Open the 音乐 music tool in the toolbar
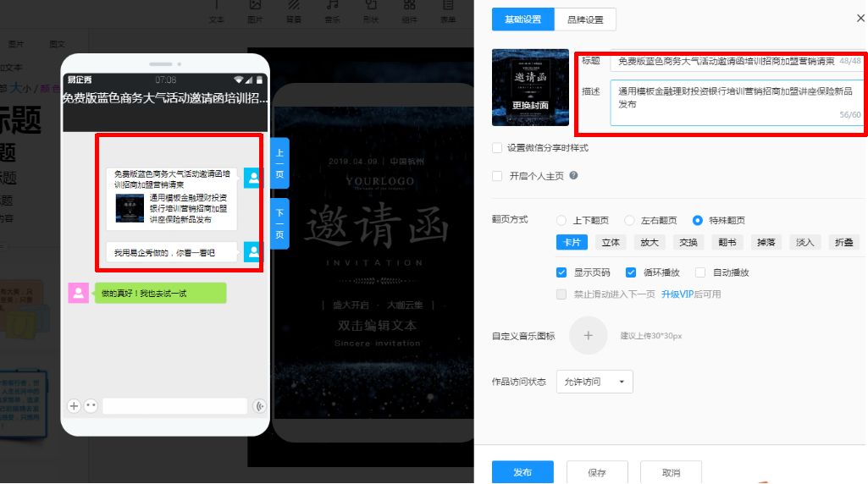The image size is (868, 484). (x=332, y=11)
